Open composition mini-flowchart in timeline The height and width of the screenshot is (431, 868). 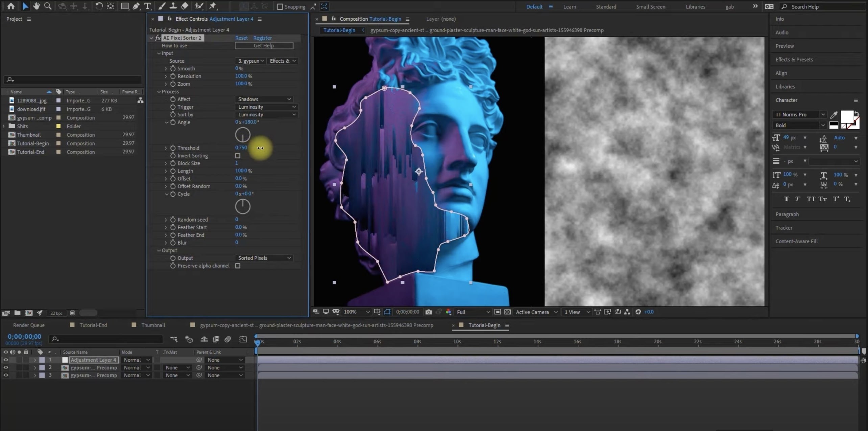[173, 339]
